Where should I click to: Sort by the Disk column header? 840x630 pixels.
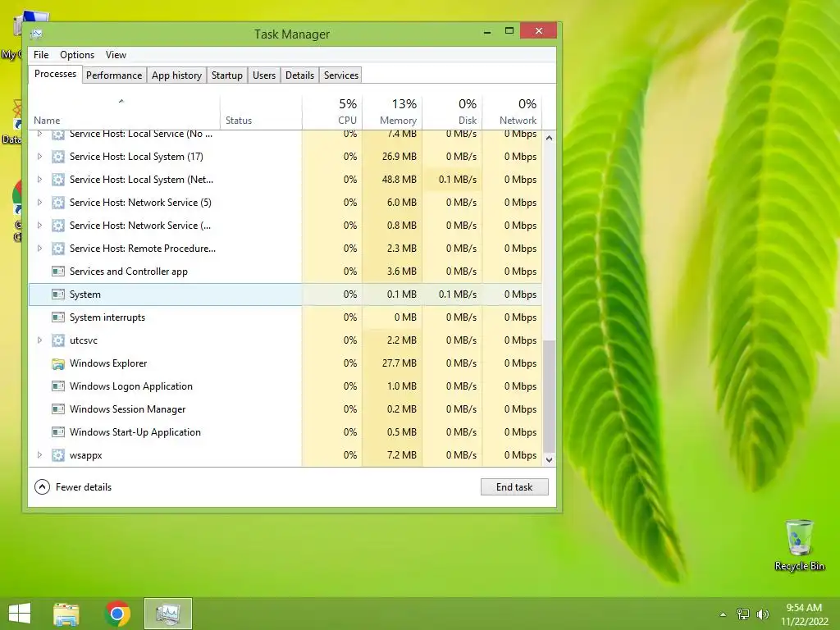pyautogui.click(x=452, y=112)
